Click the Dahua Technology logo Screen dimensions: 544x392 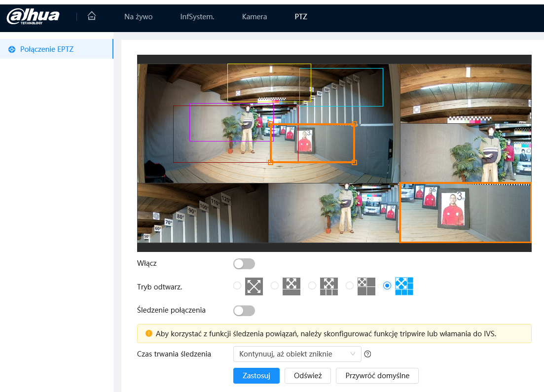click(33, 16)
